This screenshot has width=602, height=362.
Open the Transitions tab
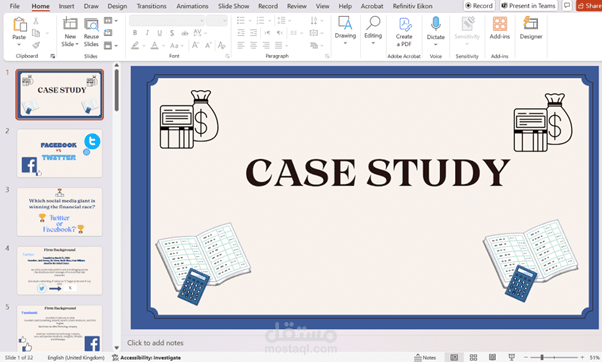click(x=152, y=6)
